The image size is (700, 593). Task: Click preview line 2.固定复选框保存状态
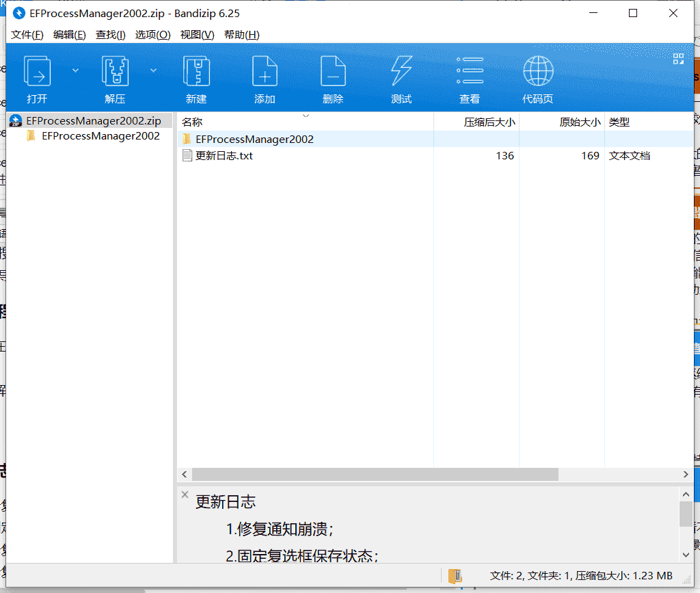click(302, 556)
